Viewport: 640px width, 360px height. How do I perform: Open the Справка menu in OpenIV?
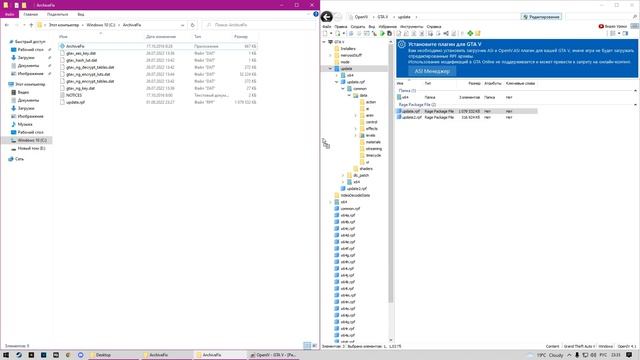(433, 27)
